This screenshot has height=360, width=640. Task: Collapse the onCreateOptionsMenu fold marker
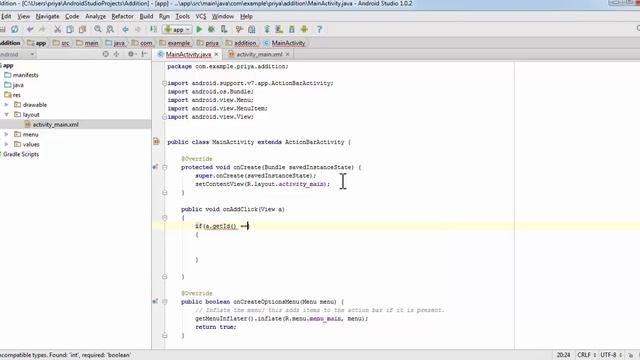pyautogui.click(x=164, y=302)
